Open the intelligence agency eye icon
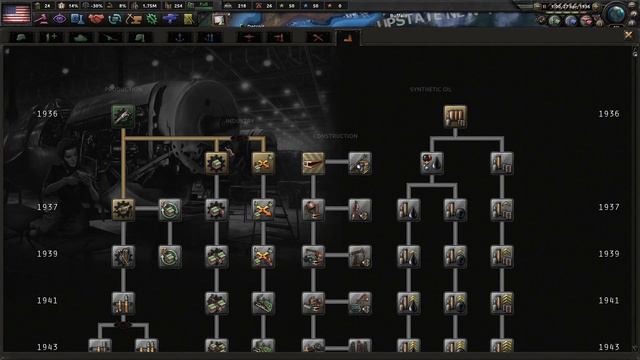 click(x=59, y=19)
